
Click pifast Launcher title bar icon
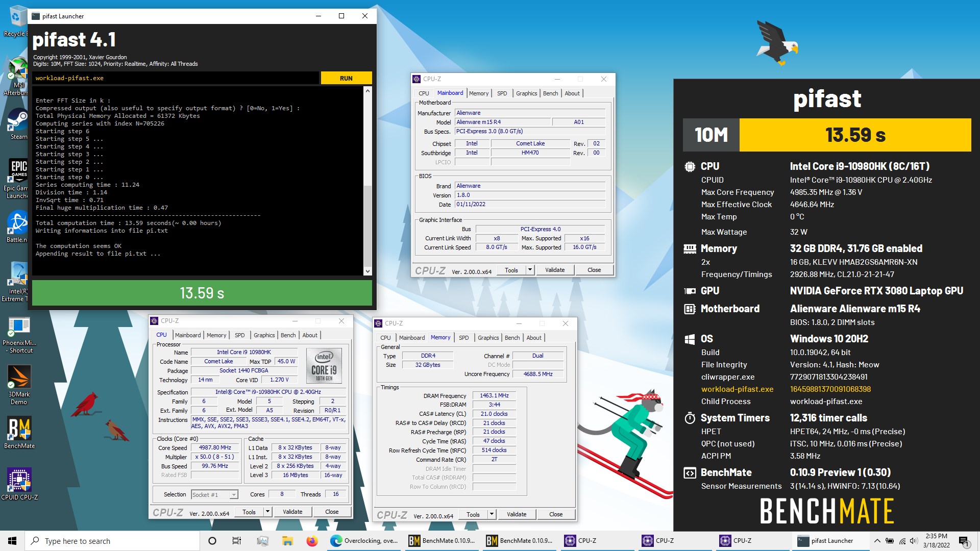[x=36, y=16]
